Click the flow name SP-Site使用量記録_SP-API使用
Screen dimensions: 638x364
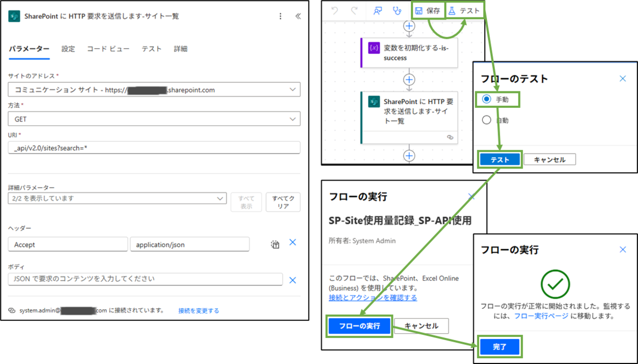point(401,220)
